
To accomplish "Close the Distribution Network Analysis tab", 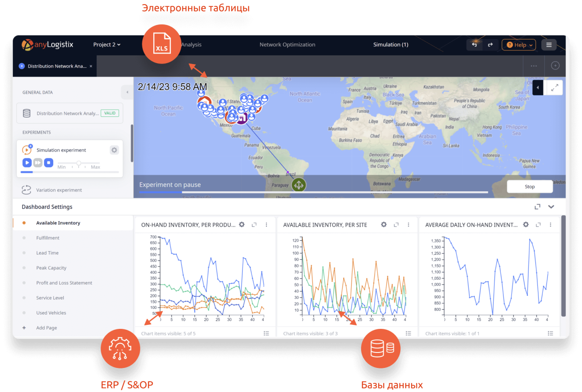I will tap(91, 66).
